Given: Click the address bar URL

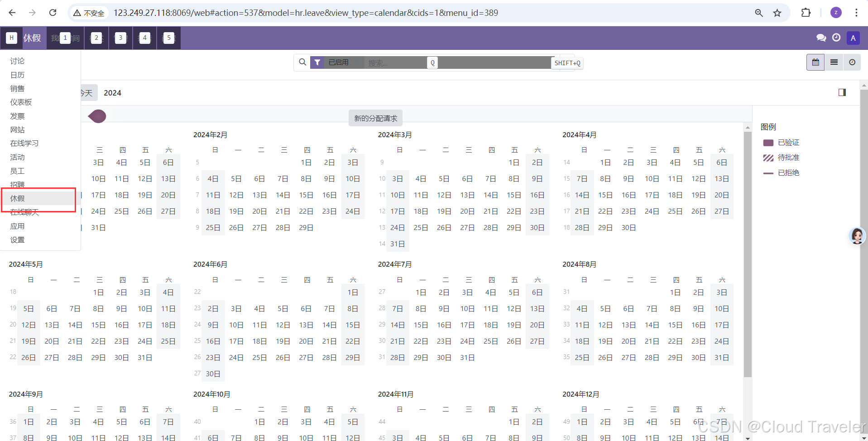Looking at the screenshot, I should (306, 13).
